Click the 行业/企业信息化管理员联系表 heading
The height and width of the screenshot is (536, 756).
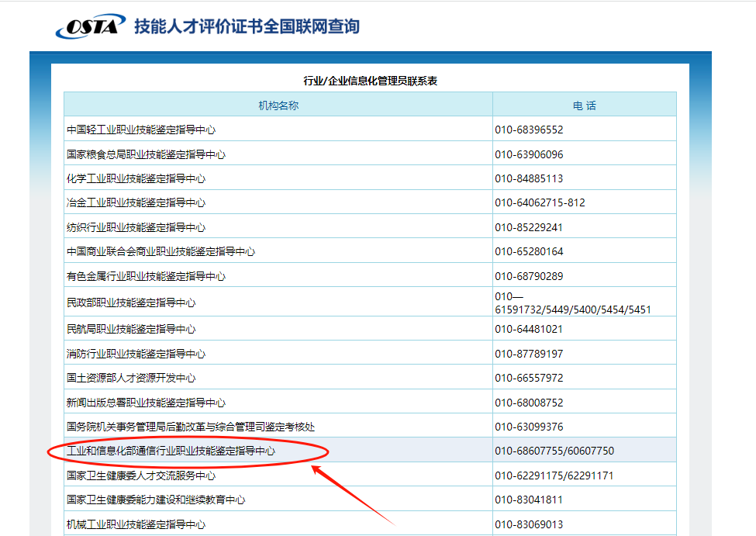tap(371, 81)
